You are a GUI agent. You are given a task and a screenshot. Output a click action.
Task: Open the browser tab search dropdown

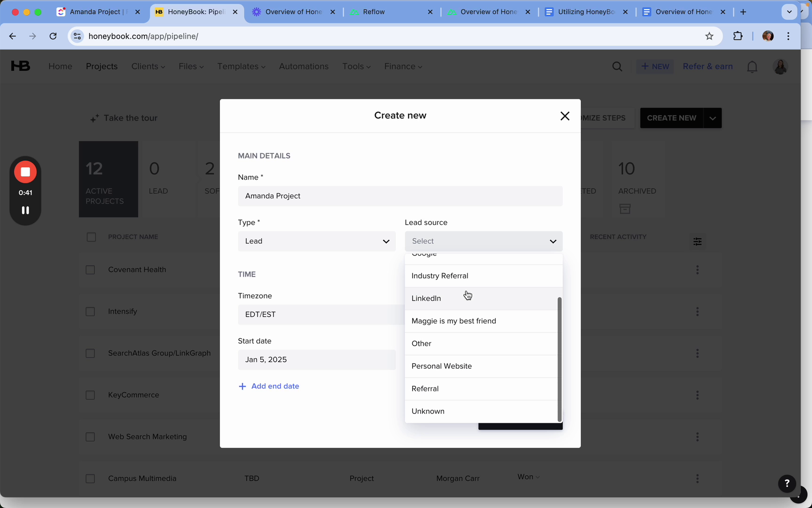789,12
